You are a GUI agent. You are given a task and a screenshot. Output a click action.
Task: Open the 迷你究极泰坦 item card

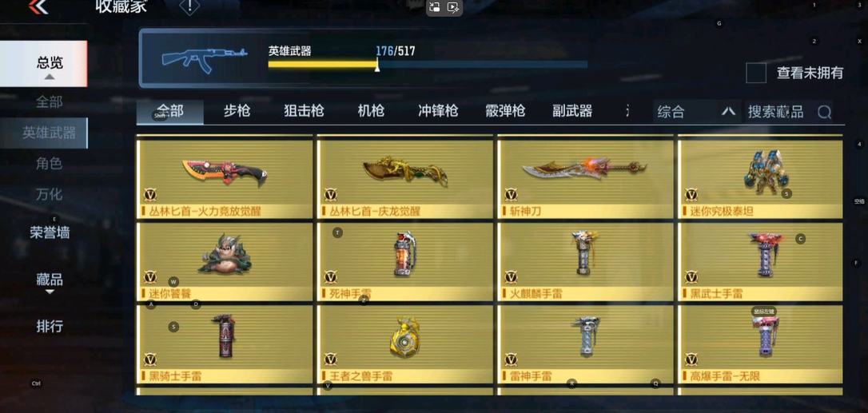click(760, 177)
